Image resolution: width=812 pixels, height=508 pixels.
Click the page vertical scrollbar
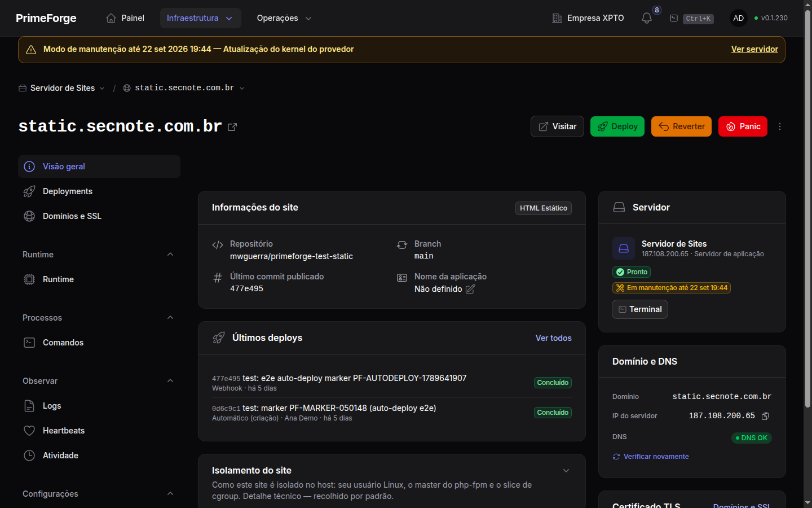click(807, 209)
